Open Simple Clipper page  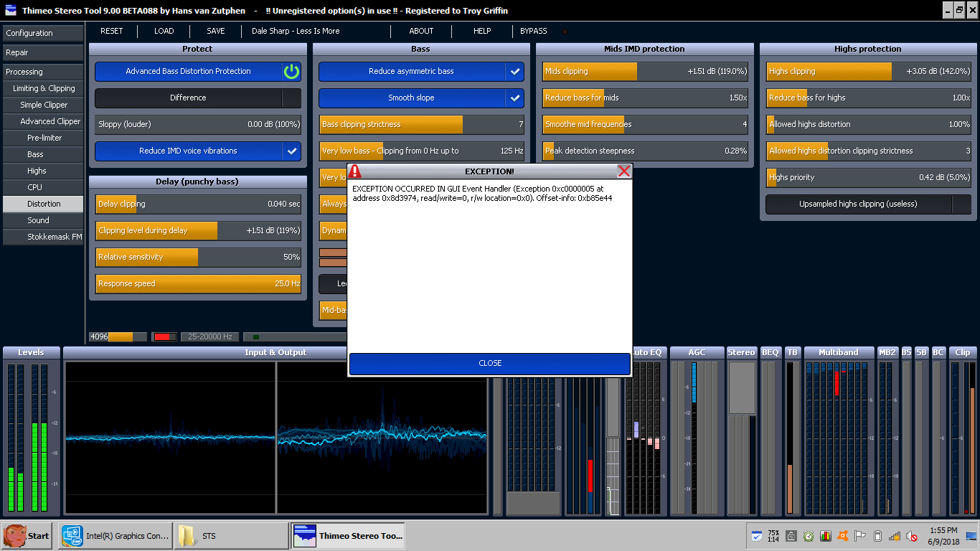point(43,105)
